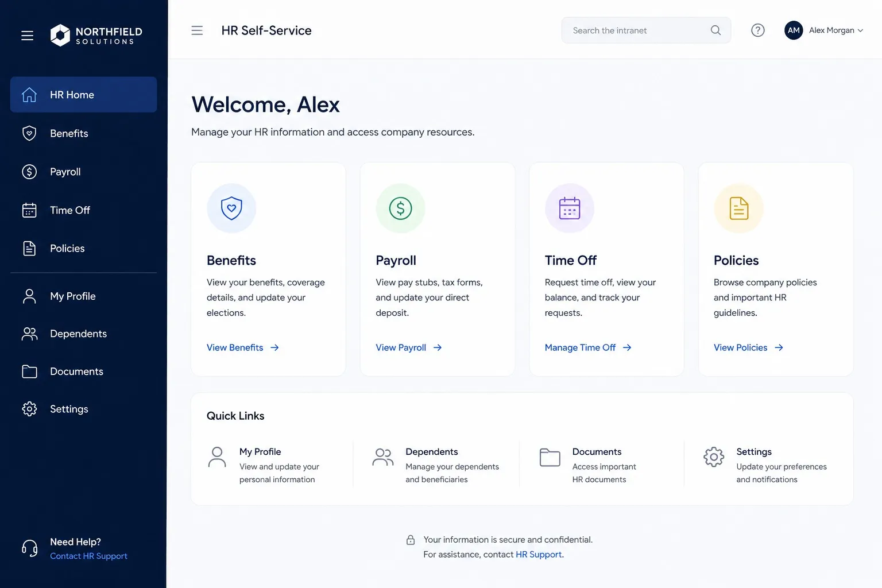Open Dependents quick link title
882x588 pixels.
click(432, 452)
